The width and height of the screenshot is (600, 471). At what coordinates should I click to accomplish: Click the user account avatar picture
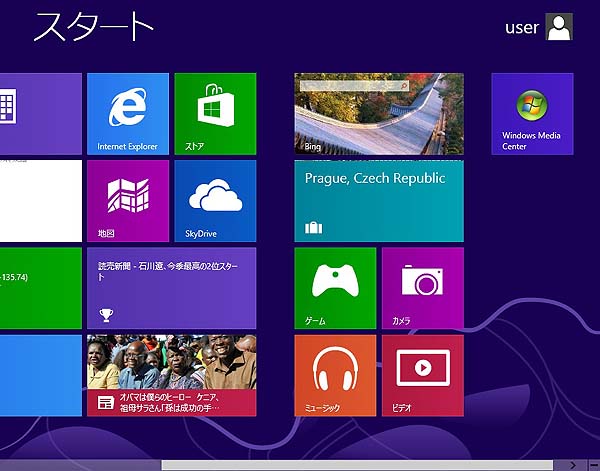[560, 28]
